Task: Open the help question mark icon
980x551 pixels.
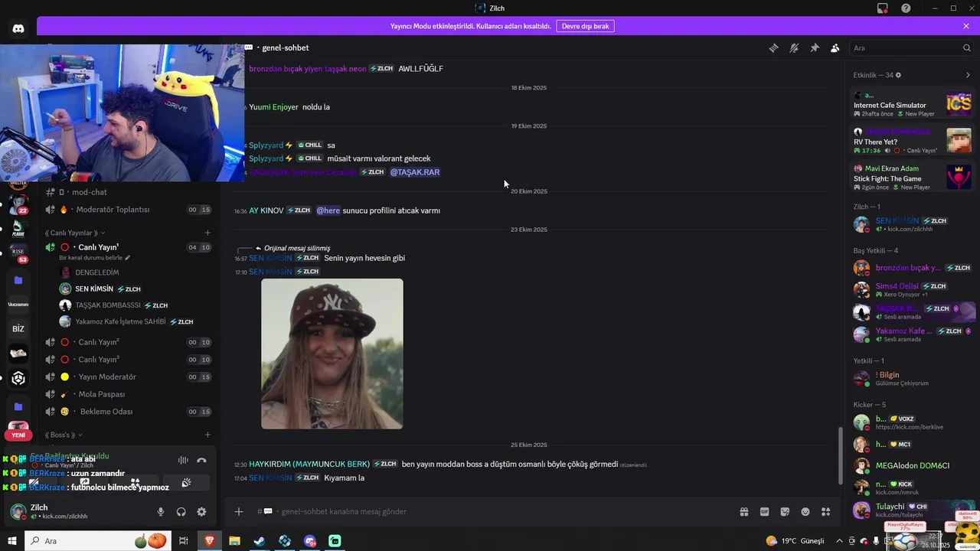Action: (906, 8)
